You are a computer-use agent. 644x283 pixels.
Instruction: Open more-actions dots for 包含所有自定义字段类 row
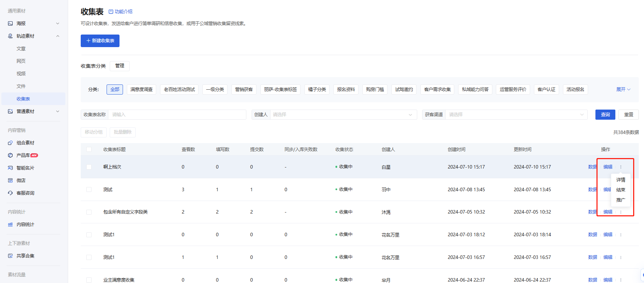tap(621, 212)
